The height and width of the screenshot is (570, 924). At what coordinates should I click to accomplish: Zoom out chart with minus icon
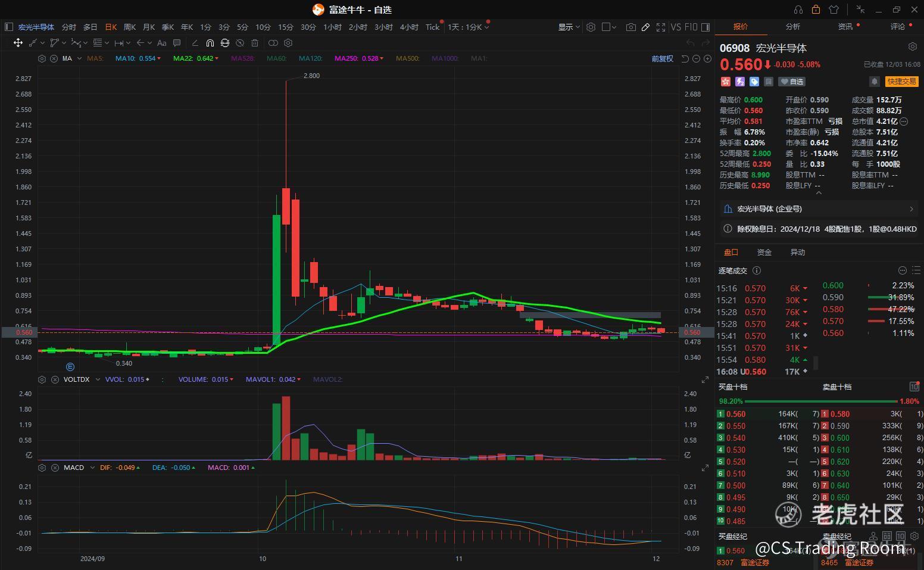click(696, 58)
